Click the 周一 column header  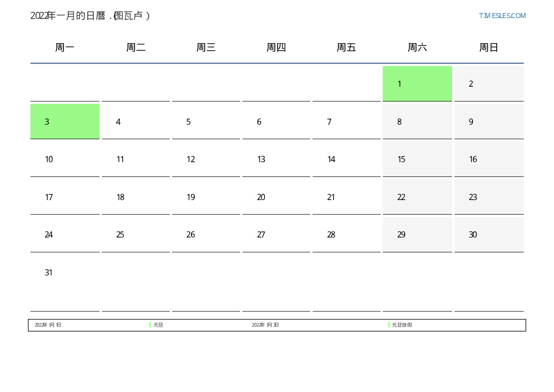pos(65,47)
